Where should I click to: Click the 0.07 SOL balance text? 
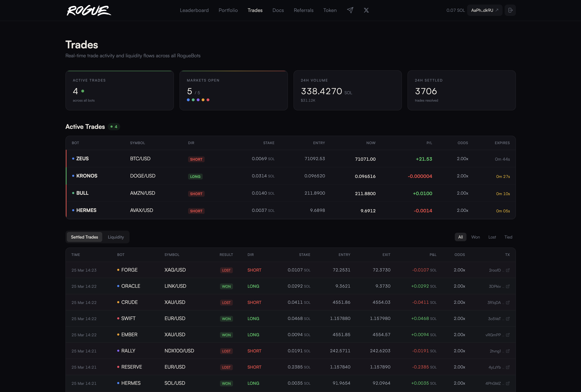point(456,10)
